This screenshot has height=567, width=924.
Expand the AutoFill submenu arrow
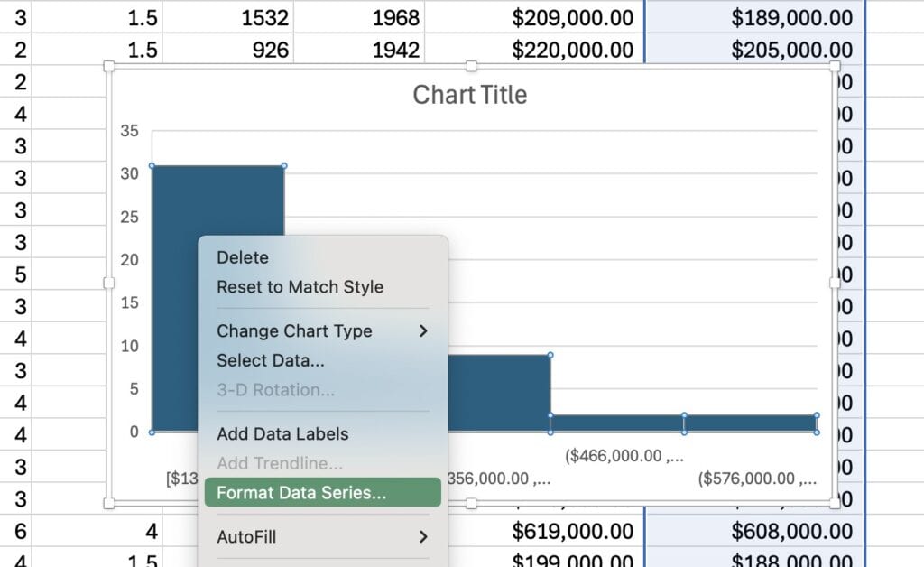(x=422, y=537)
